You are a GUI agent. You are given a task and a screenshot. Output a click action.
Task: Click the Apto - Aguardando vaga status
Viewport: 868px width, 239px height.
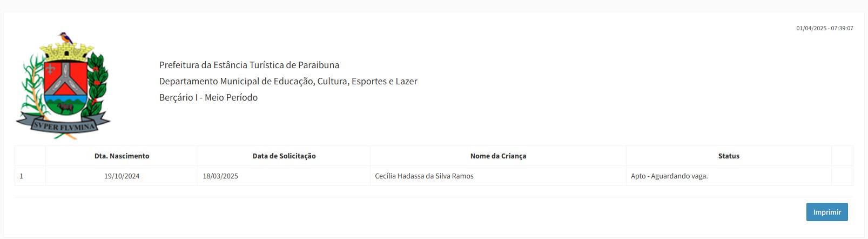click(669, 176)
